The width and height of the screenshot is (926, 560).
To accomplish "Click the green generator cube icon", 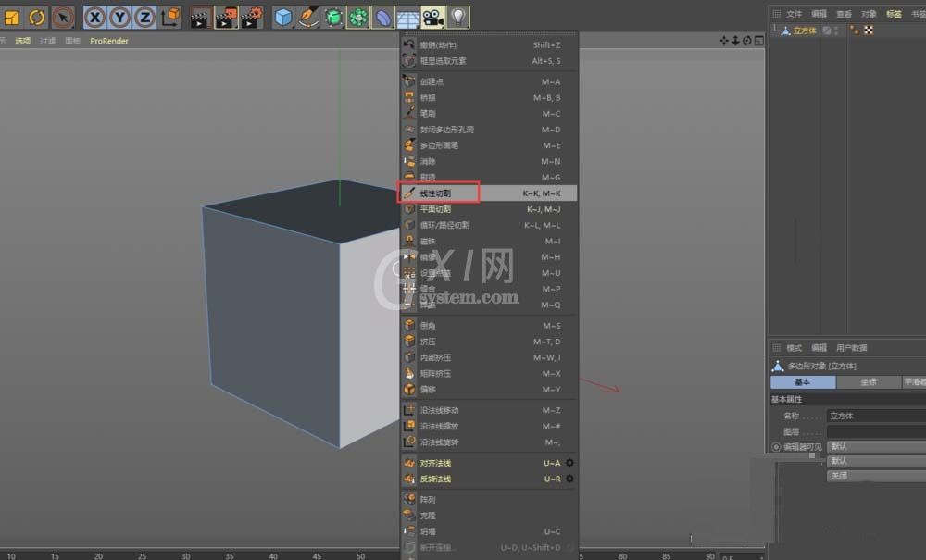I will [333, 17].
